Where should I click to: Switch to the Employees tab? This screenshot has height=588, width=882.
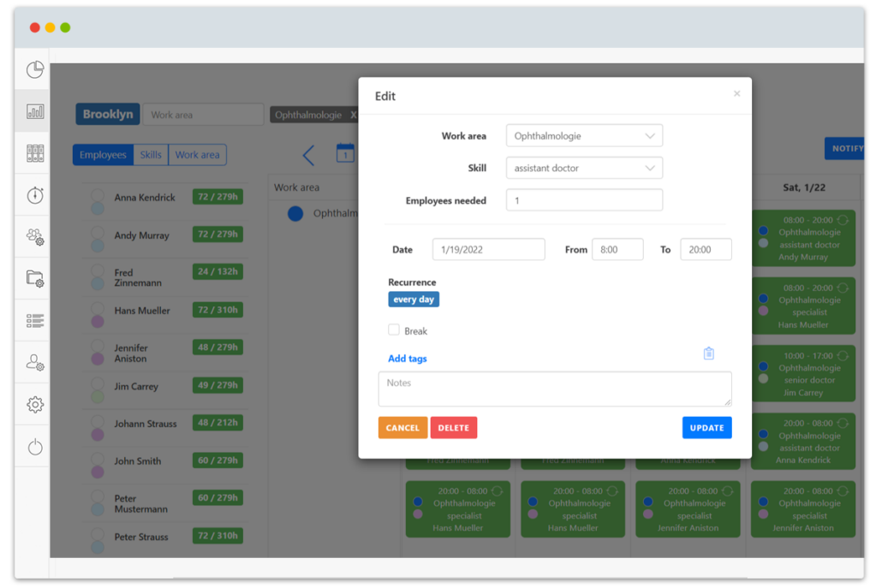103,155
